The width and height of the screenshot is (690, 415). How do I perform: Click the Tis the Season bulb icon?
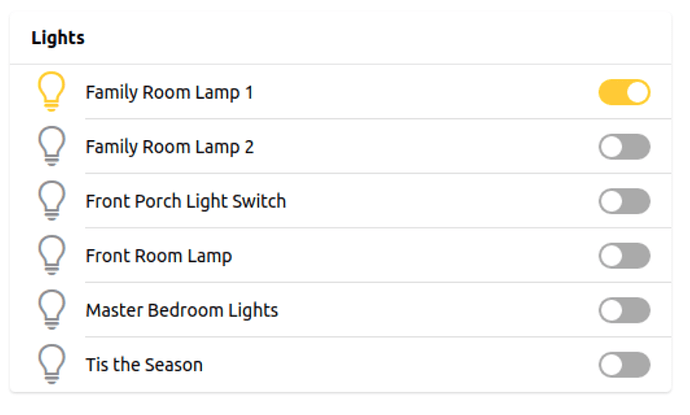51,364
